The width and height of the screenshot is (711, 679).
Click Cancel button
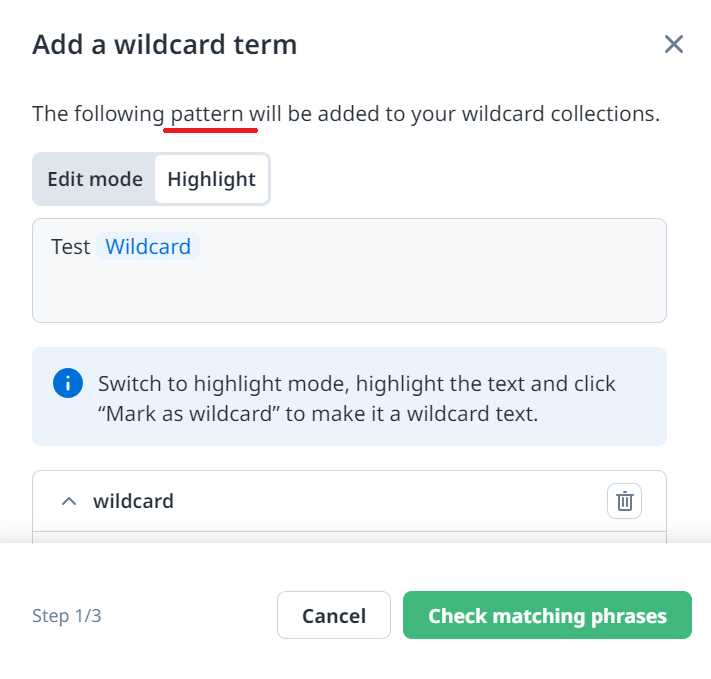click(333, 615)
